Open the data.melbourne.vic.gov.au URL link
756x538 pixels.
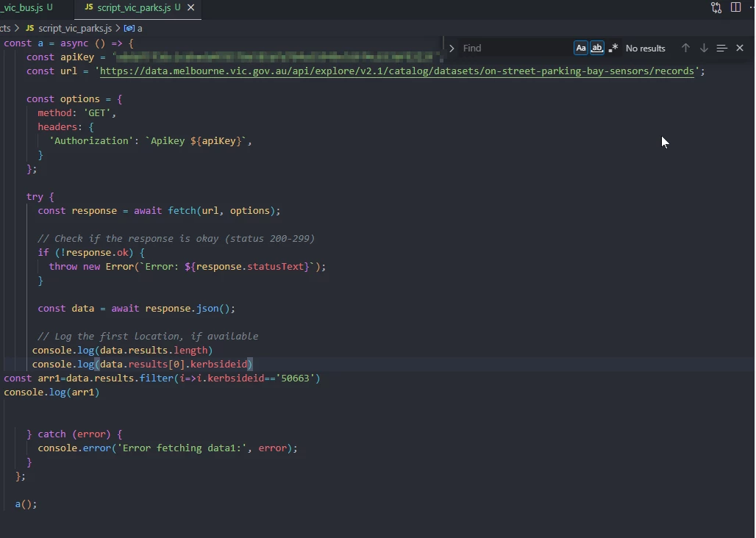point(397,71)
